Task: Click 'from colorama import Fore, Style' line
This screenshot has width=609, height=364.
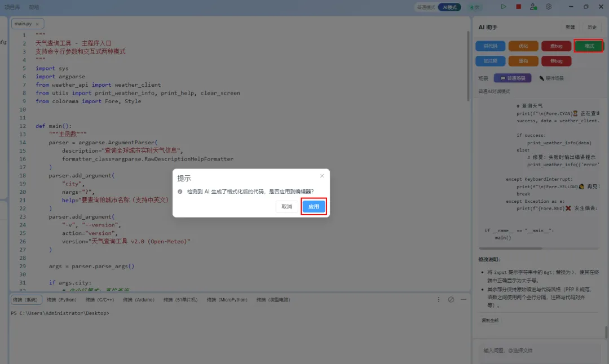Action: (x=88, y=101)
